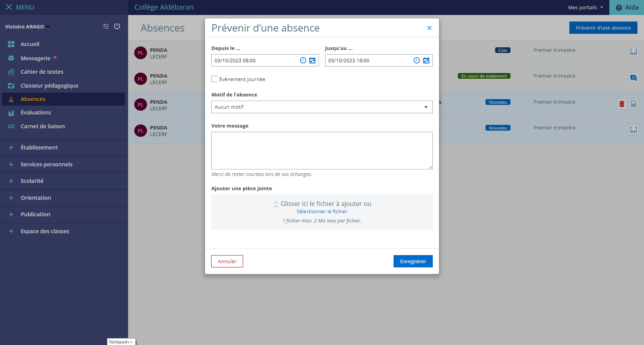The width and height of the screenshot is (644, 345).
Task: Click the PL avatar in first absence row
Action: pos(140,53)
